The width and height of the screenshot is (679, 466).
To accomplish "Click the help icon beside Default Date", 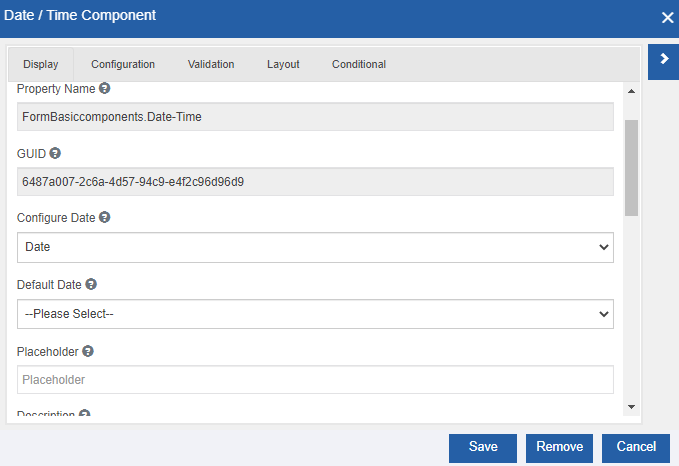I will 91,284.
